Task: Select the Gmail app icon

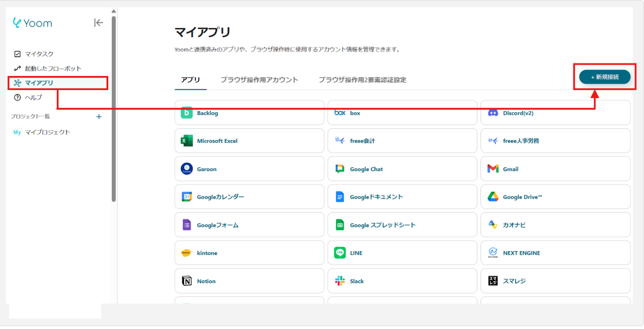Action: coord(493,169)
